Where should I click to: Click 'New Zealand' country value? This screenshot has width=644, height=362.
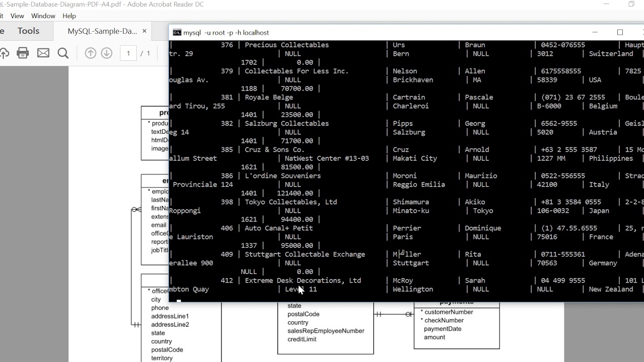click(611, 289)
